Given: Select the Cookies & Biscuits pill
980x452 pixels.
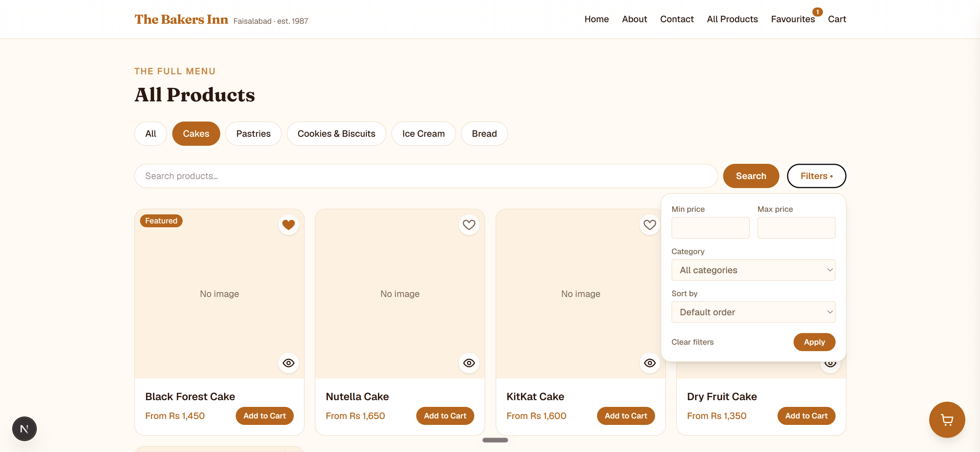Looking at the screenshot, I should click(336, 134).
